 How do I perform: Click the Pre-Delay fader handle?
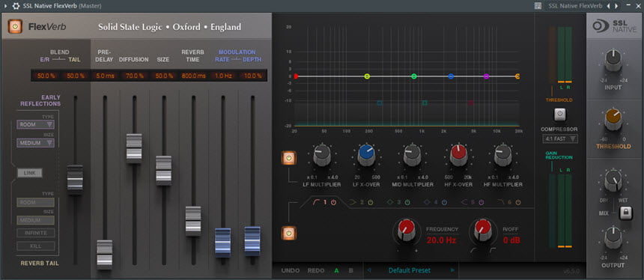104,255
